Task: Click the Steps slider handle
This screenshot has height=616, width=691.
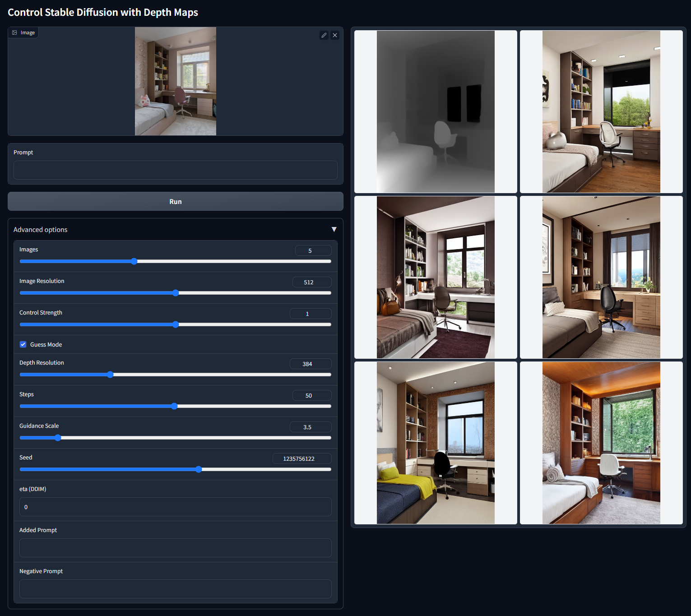Action: click(174, 406)
